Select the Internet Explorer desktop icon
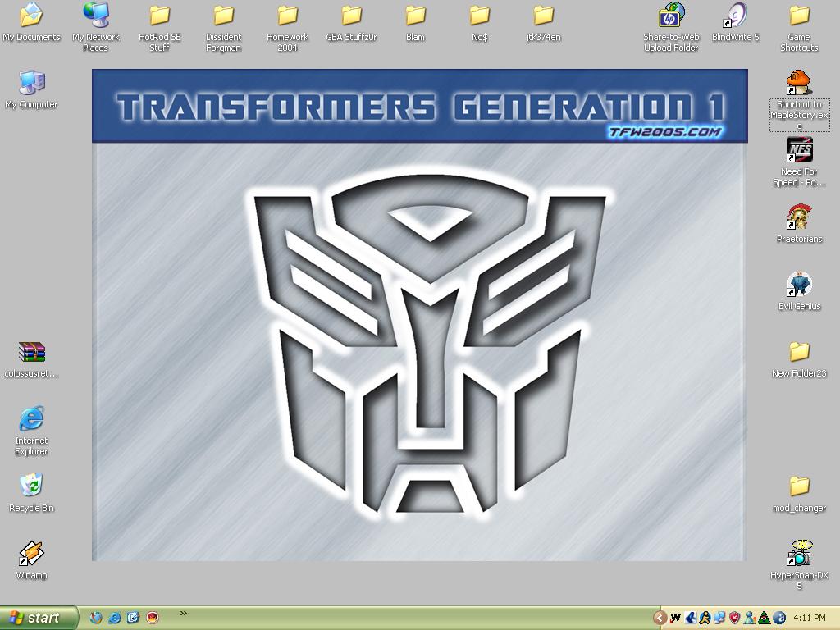 pyautogui.click(x=31, y=419)
